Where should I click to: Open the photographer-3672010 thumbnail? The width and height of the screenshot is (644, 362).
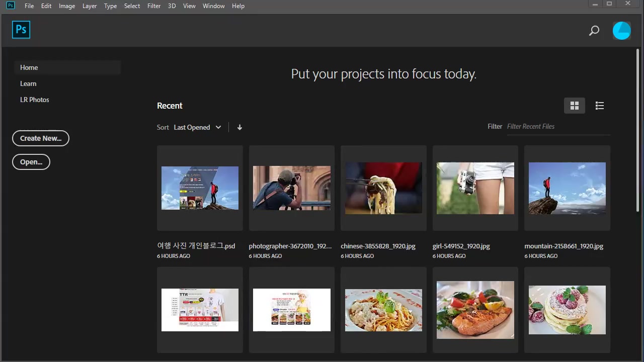tap(291, 188)
